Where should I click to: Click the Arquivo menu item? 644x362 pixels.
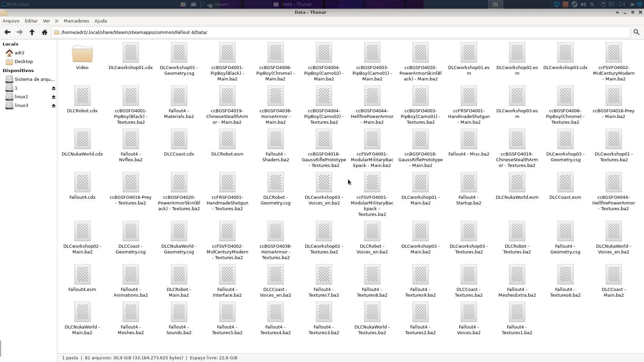[11, 20]
